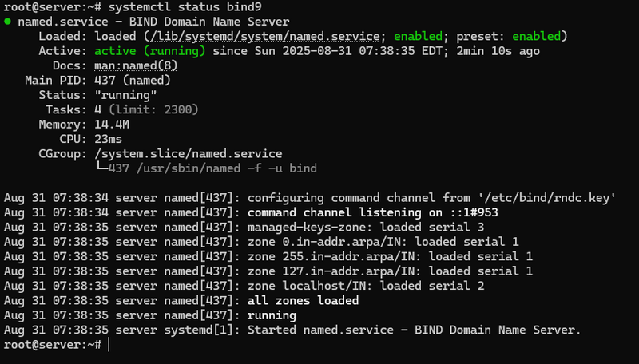Viewport: 639px width, 364px height.
Task: Click the green service status dot
Action: pos(7,22)
